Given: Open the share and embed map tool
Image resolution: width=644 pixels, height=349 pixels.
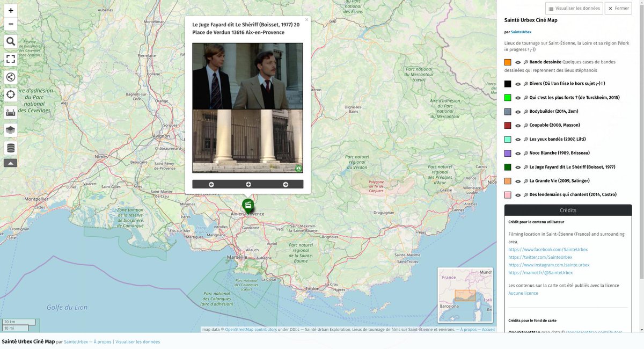Looking at the screenshot, I should 11,77.
